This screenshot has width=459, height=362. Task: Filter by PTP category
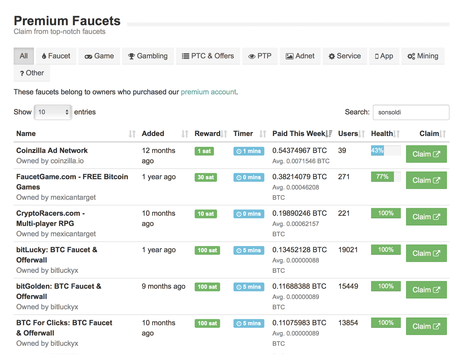[260, 56]
